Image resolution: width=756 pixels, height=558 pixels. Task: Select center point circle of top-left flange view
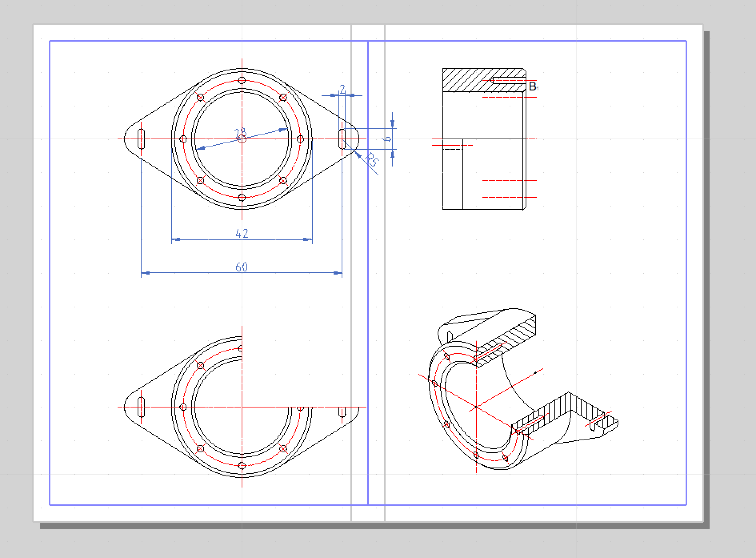(x=242, y=139)
